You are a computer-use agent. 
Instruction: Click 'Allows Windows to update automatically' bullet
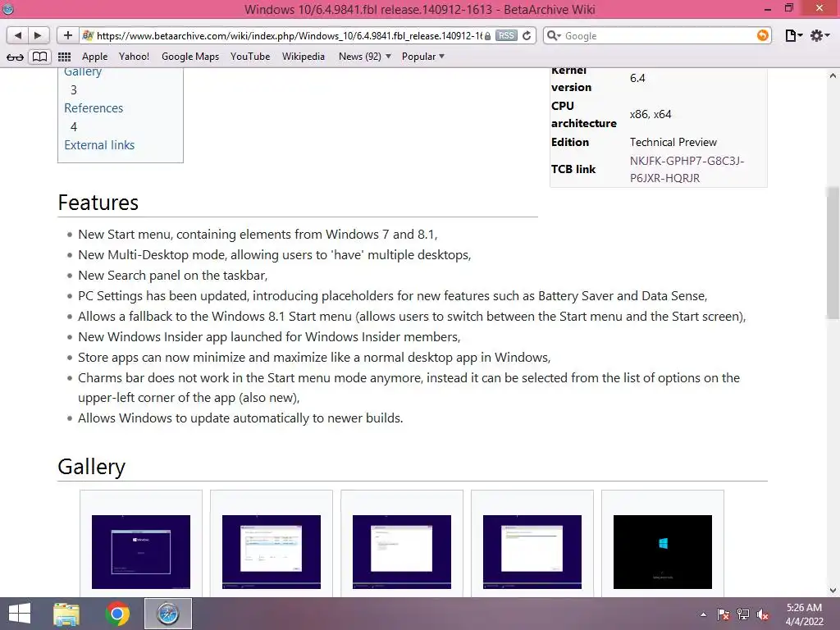click(240, 418)
